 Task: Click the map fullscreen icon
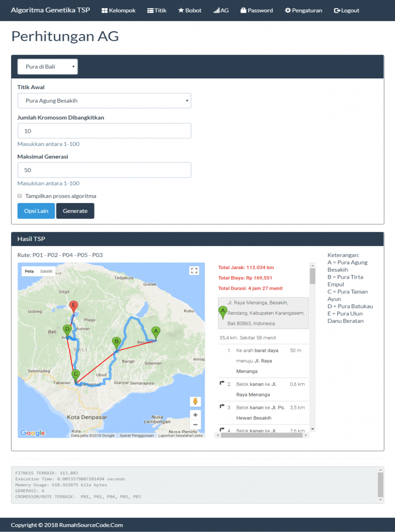194,270
